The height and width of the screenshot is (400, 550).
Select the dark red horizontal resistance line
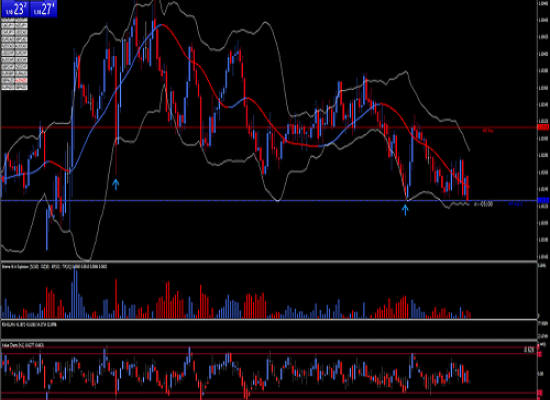pyautogui.click(x=268, y=128)
